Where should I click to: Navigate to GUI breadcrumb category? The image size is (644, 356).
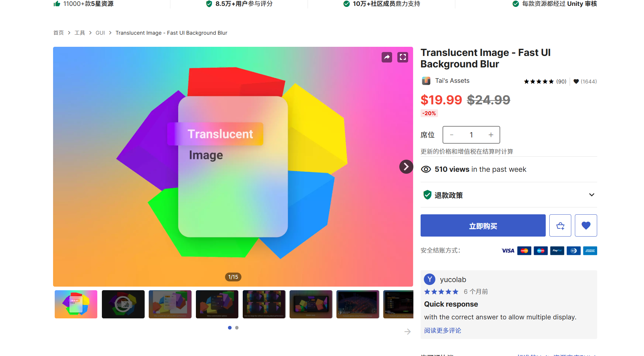pyautogui.click(x=100, y=33)
